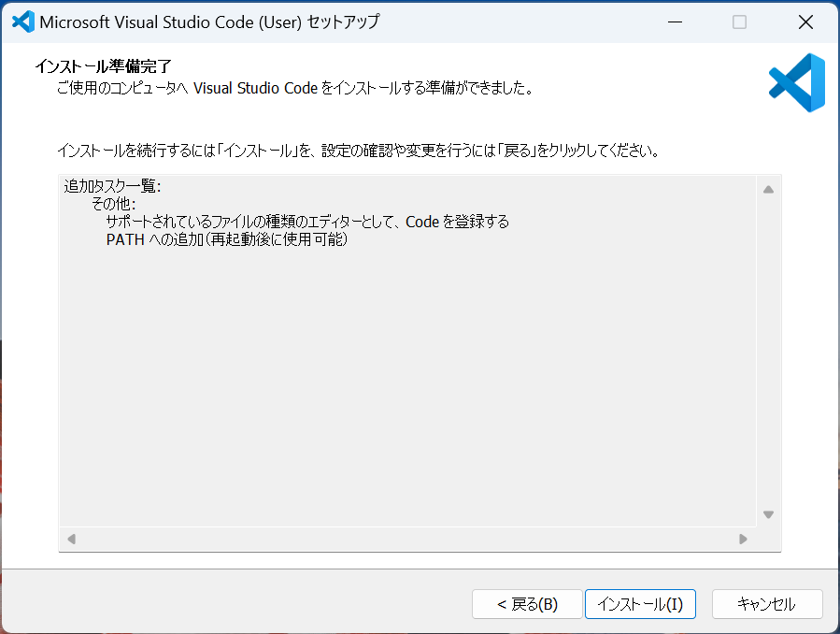This screenshot has width=840, height=634.
Task: Click the grayed maximize button
Action: [x=740, y=21]
